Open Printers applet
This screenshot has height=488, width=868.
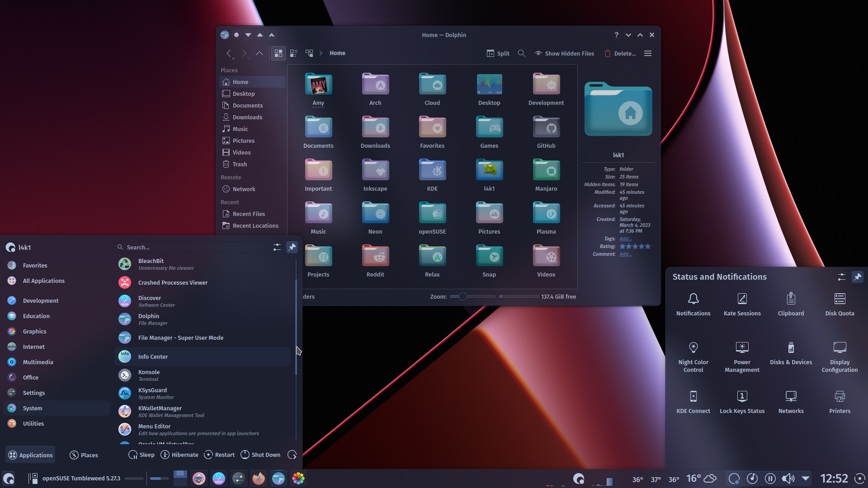click(x=840, y=402)
